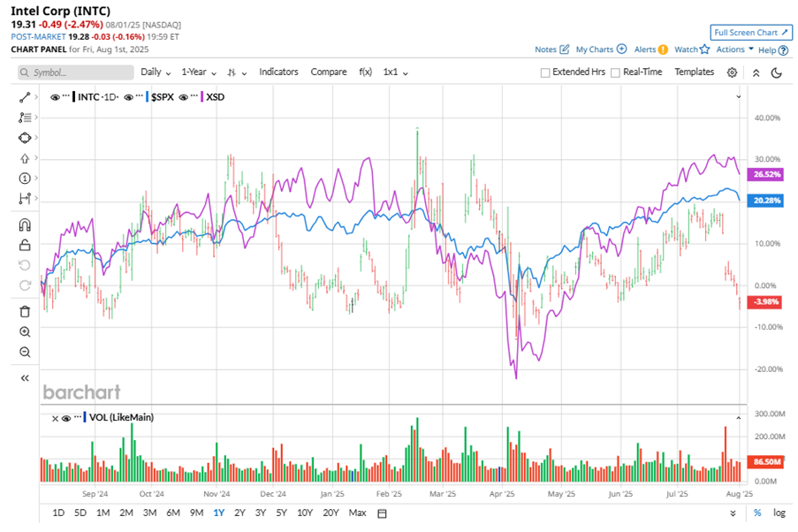Enable the Extended Hrs checkbox
798x532 pixels.
545,72
